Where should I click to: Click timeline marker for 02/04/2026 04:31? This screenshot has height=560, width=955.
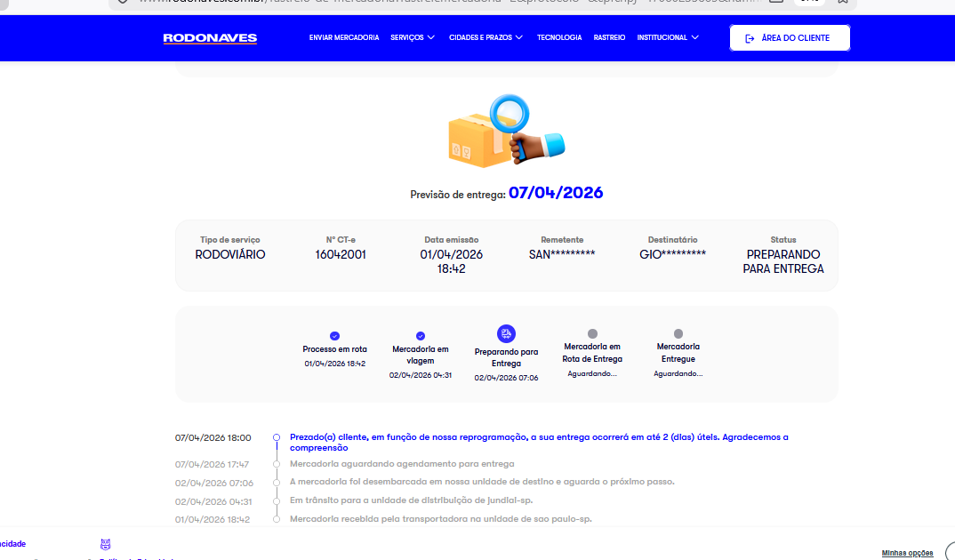277,501
